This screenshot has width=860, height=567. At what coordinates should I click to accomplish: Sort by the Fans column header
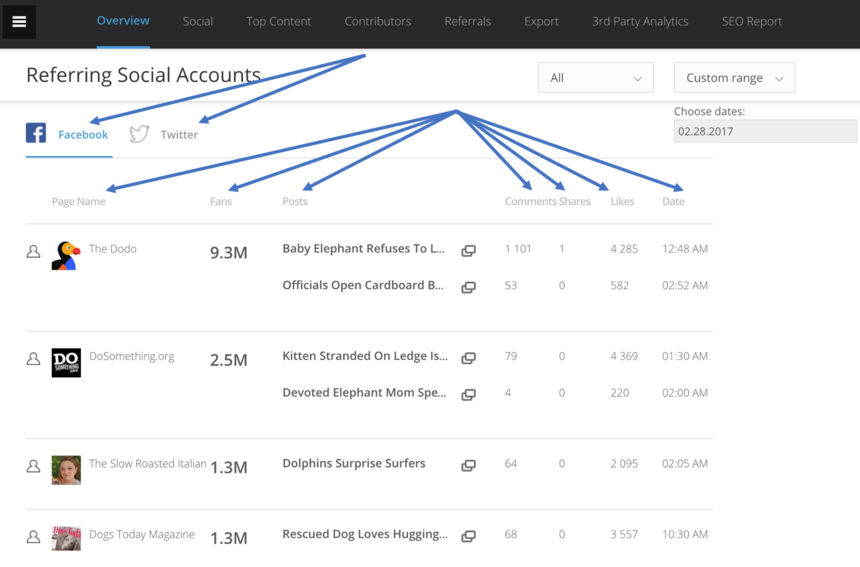(221, 201)
